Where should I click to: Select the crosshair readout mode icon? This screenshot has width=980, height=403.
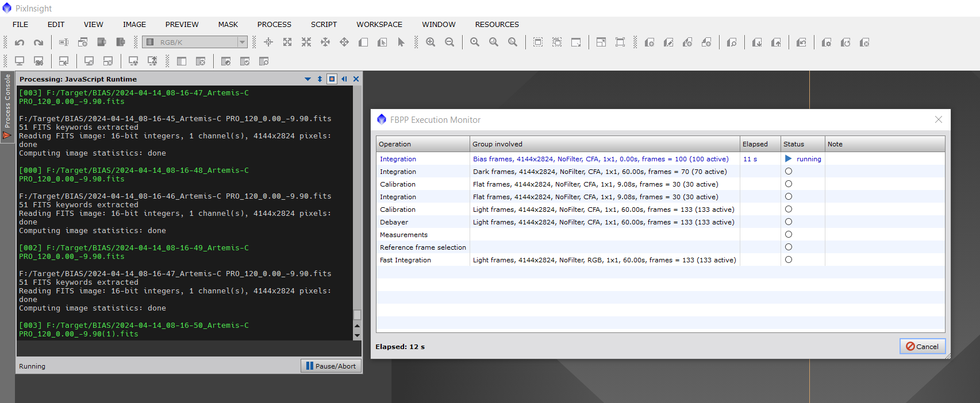click(268, 42)
